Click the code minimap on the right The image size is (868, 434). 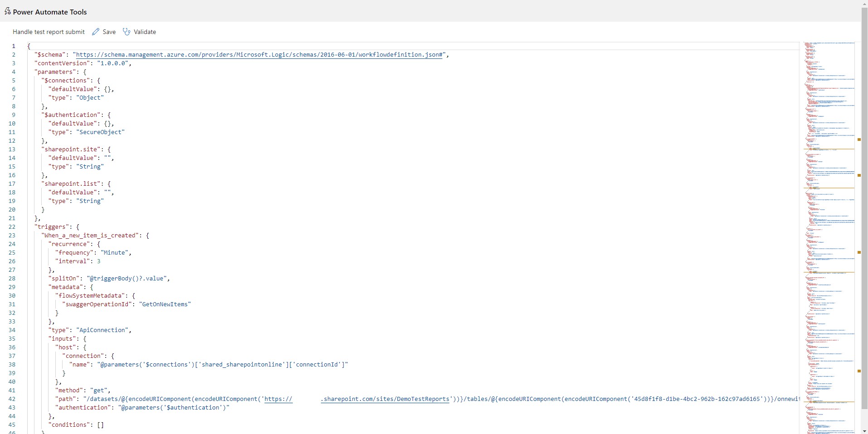[x=829, y=238]
